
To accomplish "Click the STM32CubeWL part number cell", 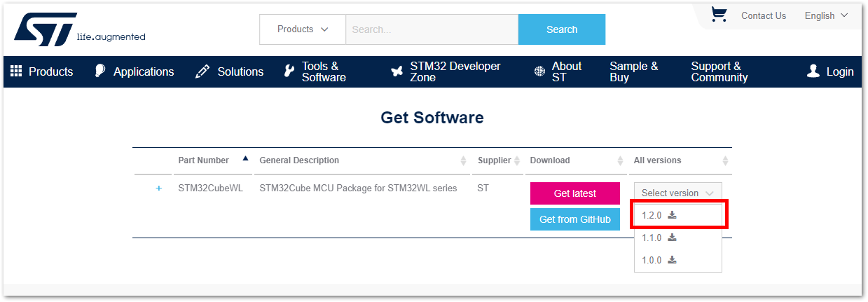I will [x=210, y=188].
